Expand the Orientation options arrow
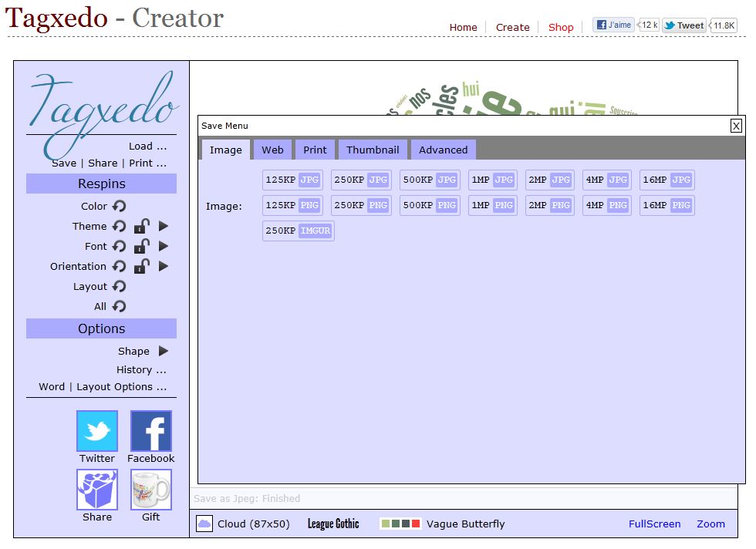Image resolution: width=756 pixels, height=549 pixels. pos(164,266)
